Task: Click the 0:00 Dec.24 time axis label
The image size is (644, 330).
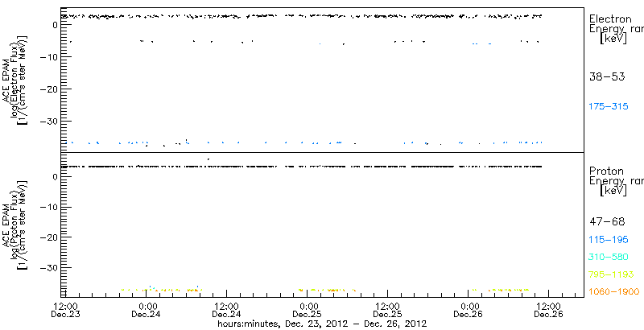Action: click(x=147, y=311)
